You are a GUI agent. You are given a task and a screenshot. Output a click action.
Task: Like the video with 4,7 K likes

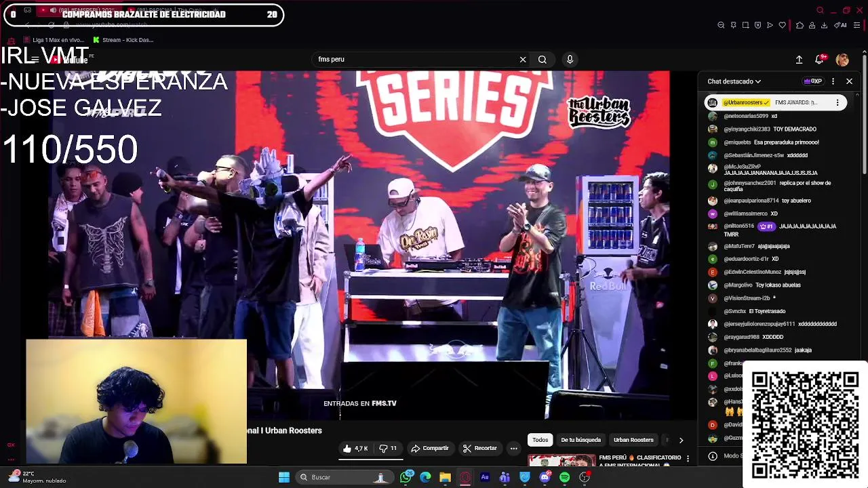pyautogui.click(x=355, y=448)
